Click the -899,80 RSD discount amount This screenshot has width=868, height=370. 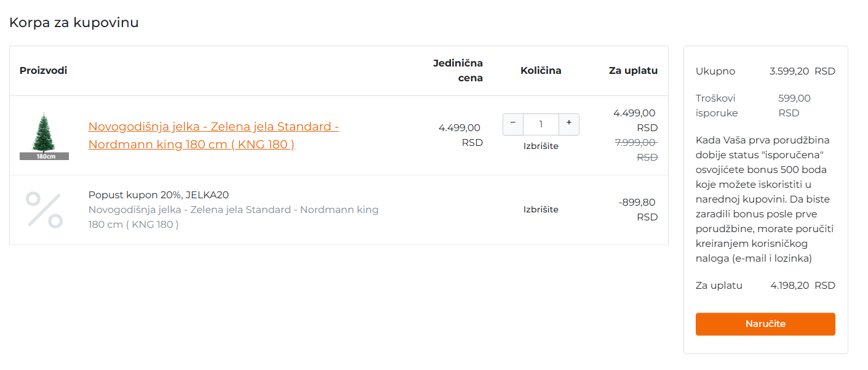(638, 209)
